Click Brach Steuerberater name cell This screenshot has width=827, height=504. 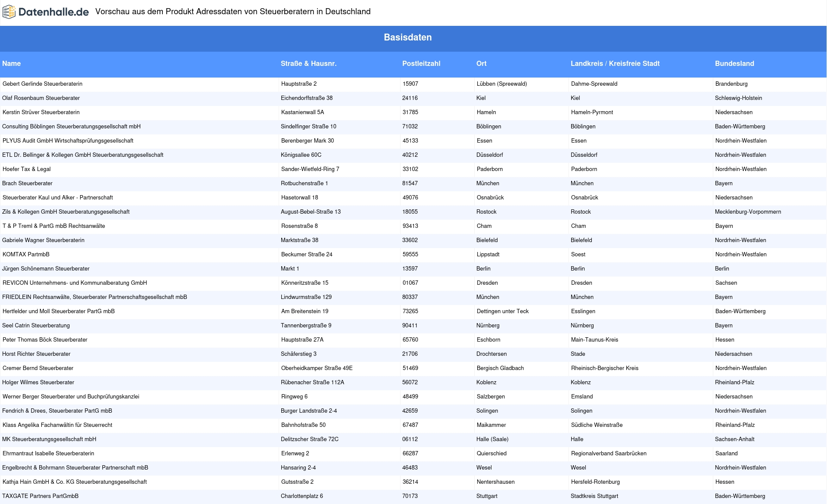(27, 184)
